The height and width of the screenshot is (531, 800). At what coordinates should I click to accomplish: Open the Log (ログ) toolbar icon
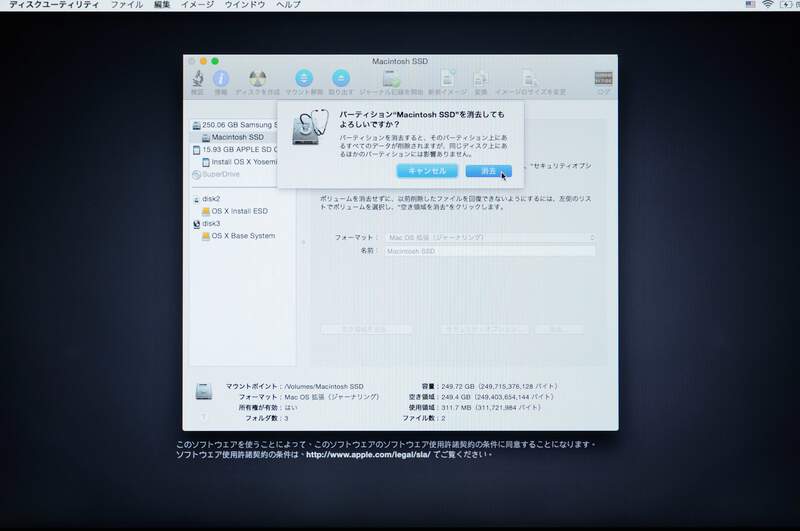point(604,78)
